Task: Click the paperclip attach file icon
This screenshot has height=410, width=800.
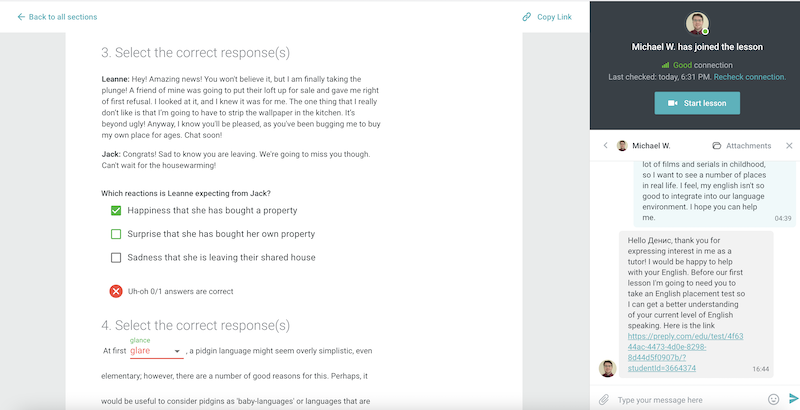Action: pos(604,399)
